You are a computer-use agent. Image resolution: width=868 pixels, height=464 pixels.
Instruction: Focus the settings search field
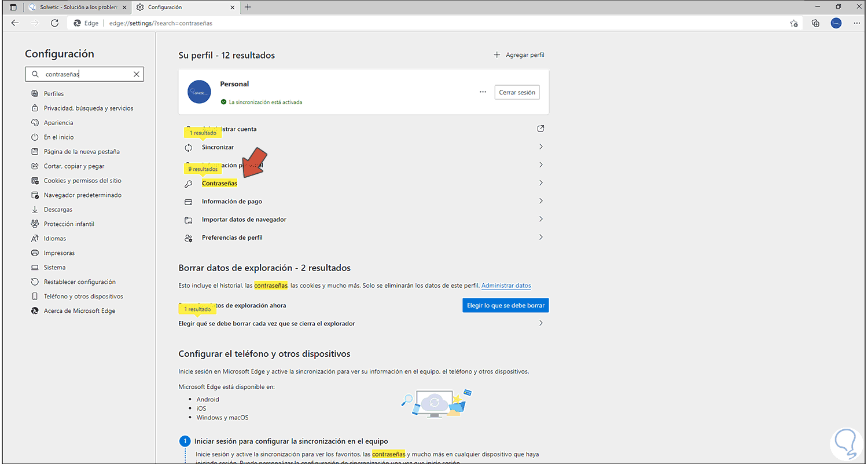coord(84,74)
